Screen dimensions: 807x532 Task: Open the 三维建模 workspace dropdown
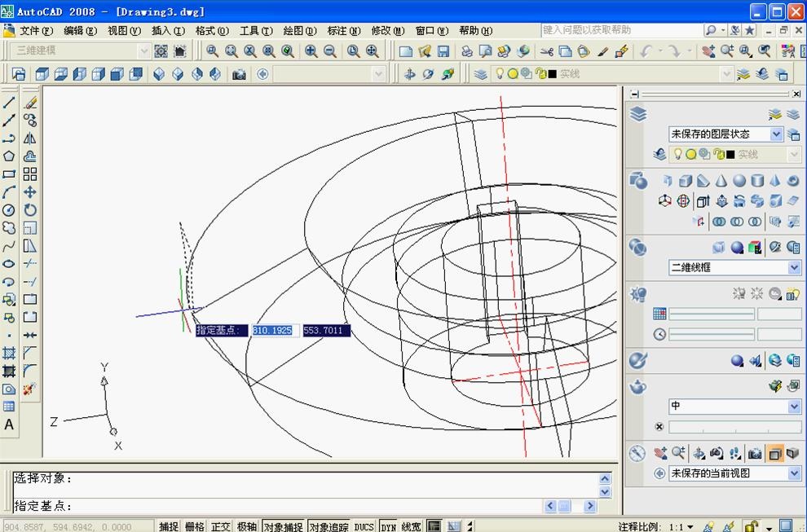[x=144, y=51]
